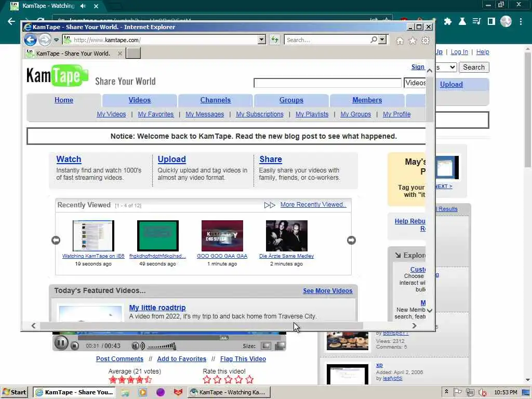
Task: Switch player to small size icon
Action: pos(266,345)
